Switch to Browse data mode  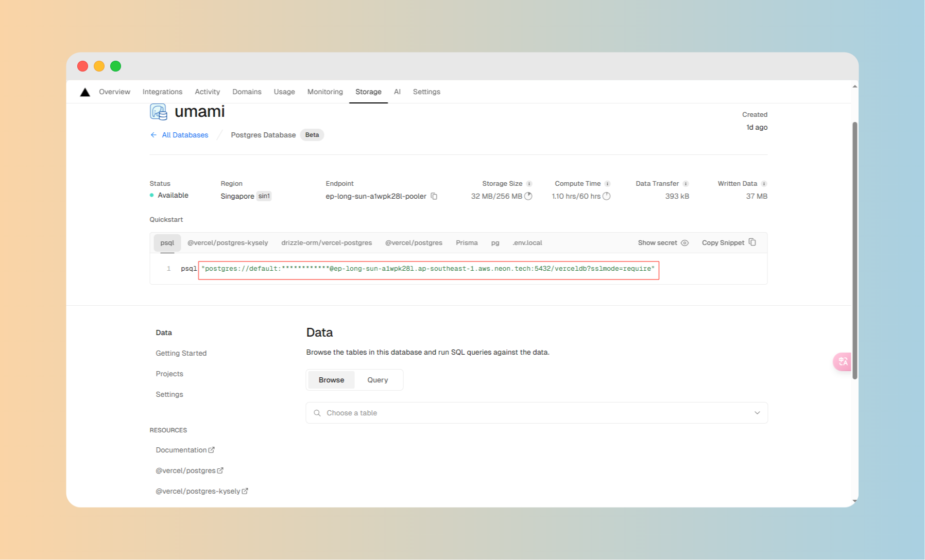(331, 380)
